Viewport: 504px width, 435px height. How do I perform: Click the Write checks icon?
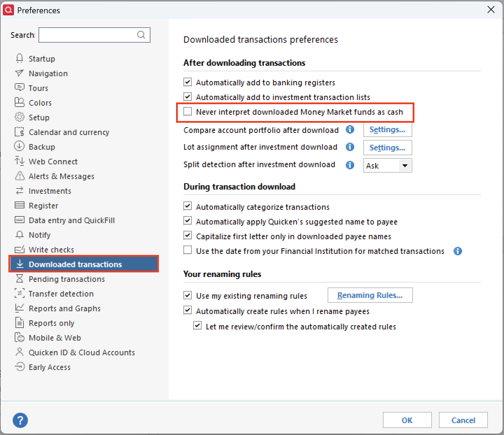(x=20, y=249)
